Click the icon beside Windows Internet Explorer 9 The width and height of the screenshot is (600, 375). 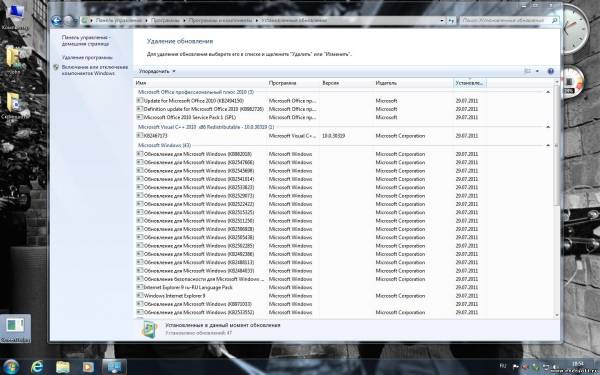140,295
